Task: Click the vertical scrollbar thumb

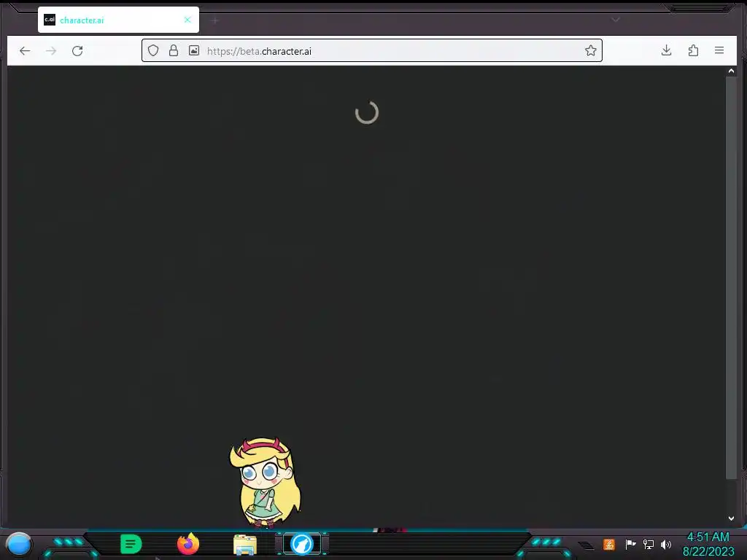Action: 731,278
